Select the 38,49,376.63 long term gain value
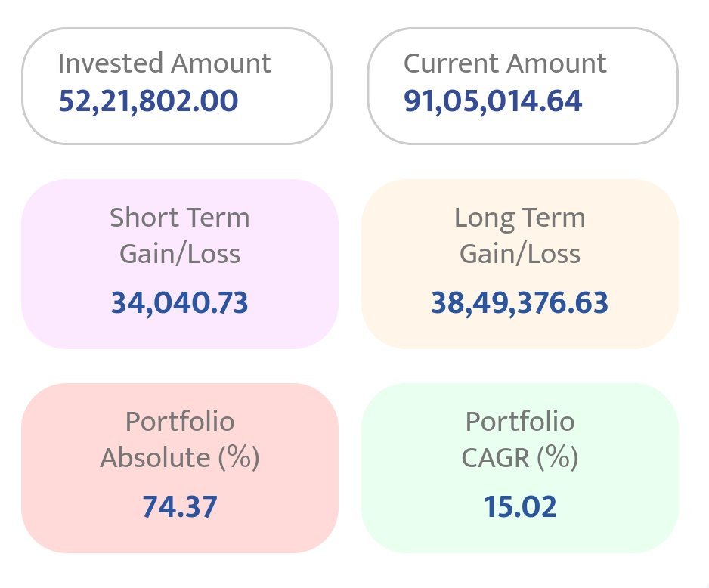The image size is (709, 588). [x=520, y=302]
